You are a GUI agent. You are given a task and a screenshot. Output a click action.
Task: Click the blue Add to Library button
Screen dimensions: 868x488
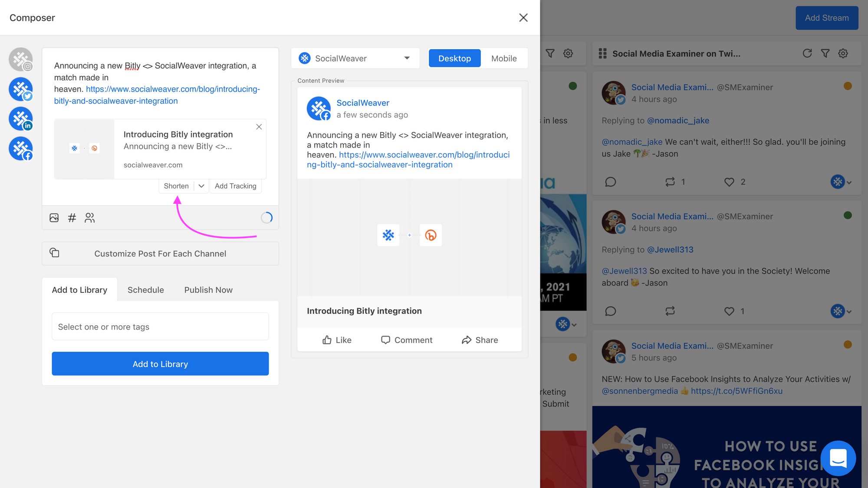(x=160, y=364)
